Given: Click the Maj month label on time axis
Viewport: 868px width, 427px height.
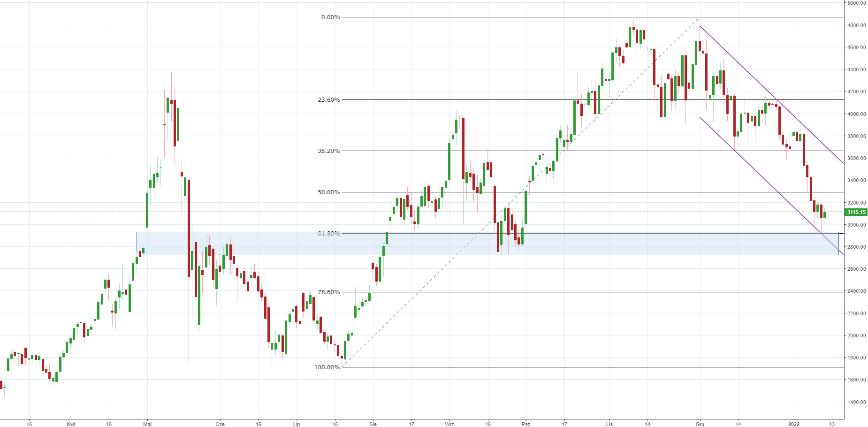Looking at the screenshot, I should 147,424.
